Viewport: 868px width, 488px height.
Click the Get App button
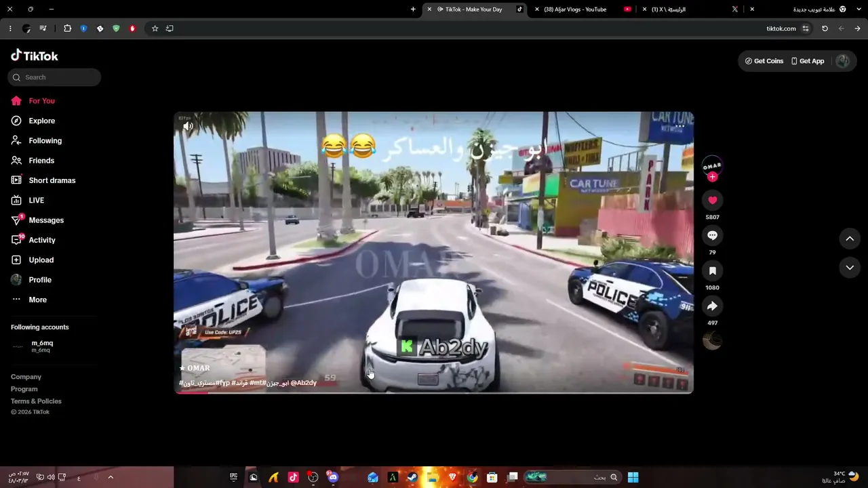[x=808, y=61]
